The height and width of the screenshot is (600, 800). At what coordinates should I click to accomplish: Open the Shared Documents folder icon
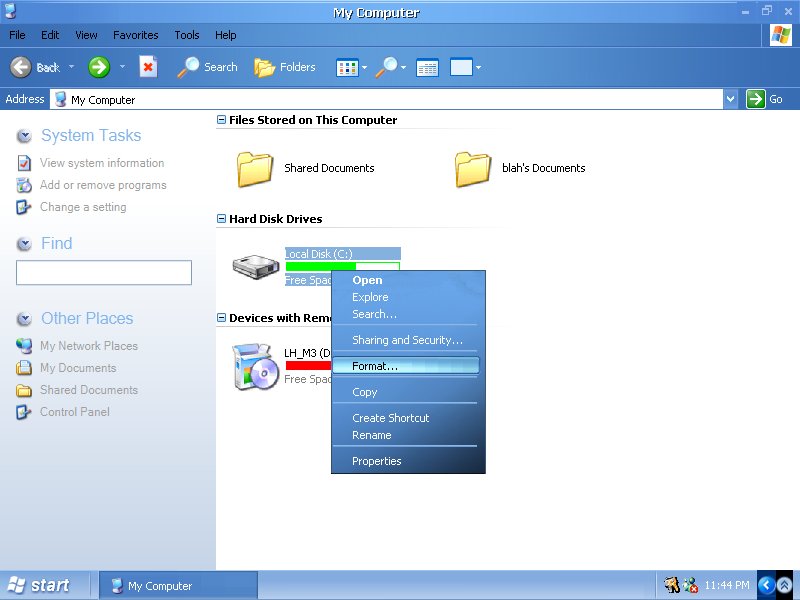click(255, 169)
